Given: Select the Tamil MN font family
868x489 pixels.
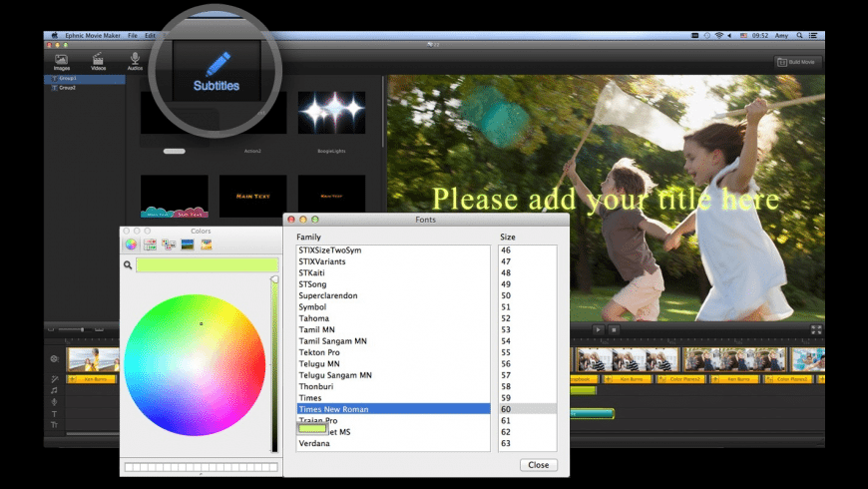Looking at the screenshot, I should [x=393, y=329].
